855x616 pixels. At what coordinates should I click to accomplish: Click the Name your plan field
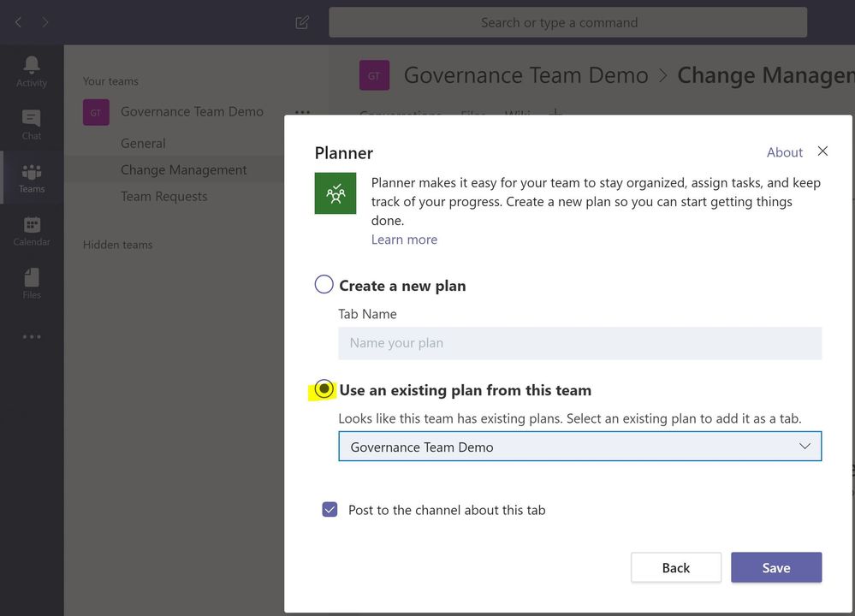(x=579, y=343)
